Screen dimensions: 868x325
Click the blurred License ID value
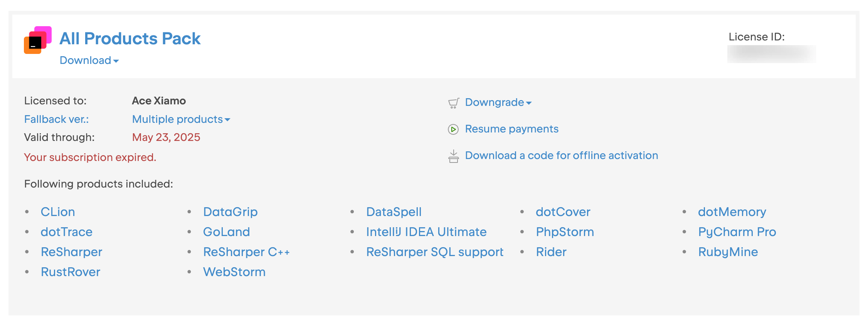(x=771, y=54)
